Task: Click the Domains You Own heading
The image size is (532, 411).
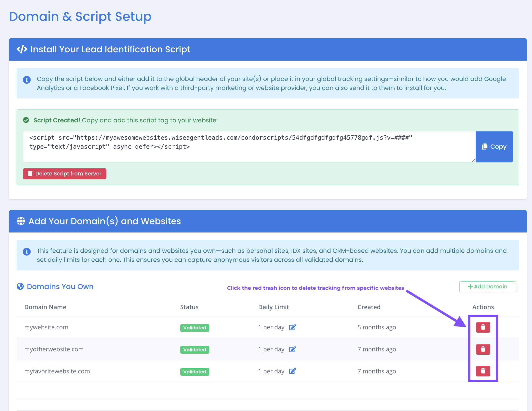Action: [60, 286]
